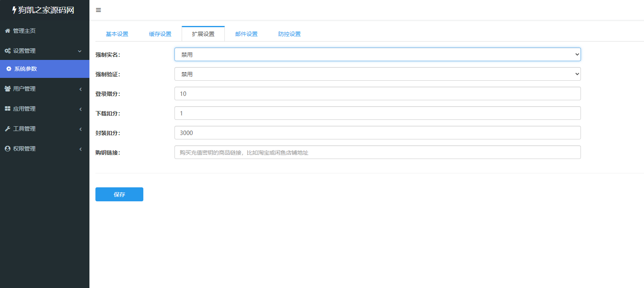
Task: Click the 封装扣分 field showing 3000
Action: [x=377, y=133]
